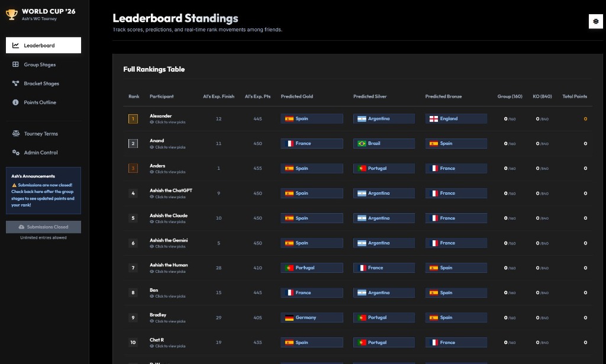Click the Tourney Terms scales icon

tap(16, 133)
